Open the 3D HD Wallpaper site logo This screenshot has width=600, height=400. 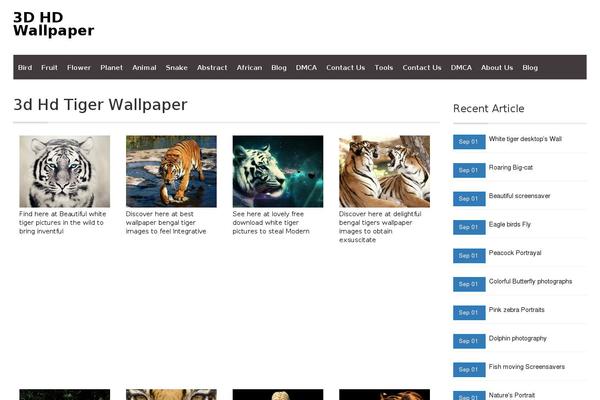[54, 24]
